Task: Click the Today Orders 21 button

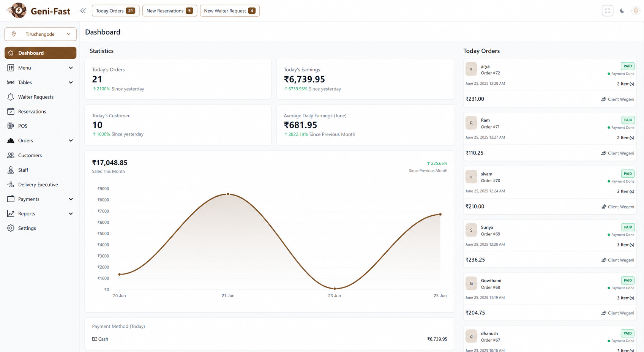Action: [115, 11]
